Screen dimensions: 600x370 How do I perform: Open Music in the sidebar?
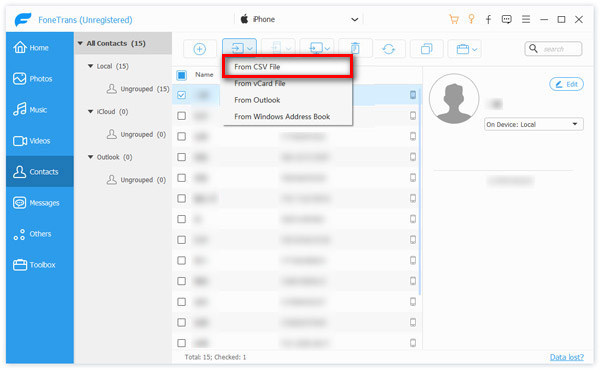coord(40,110)
